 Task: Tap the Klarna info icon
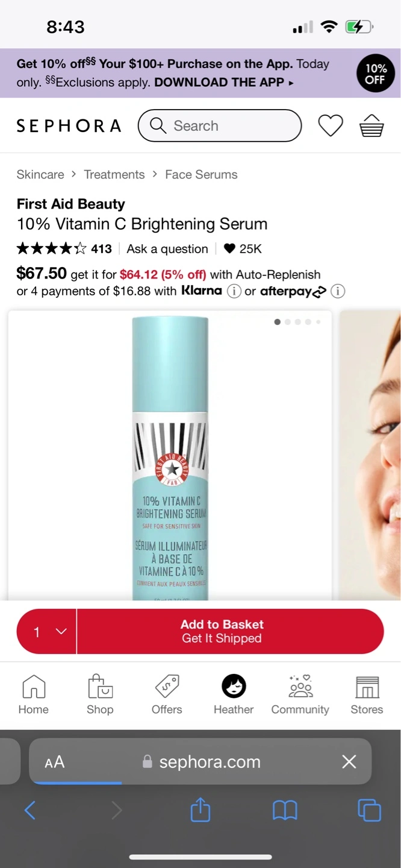[x=234, y=291]
